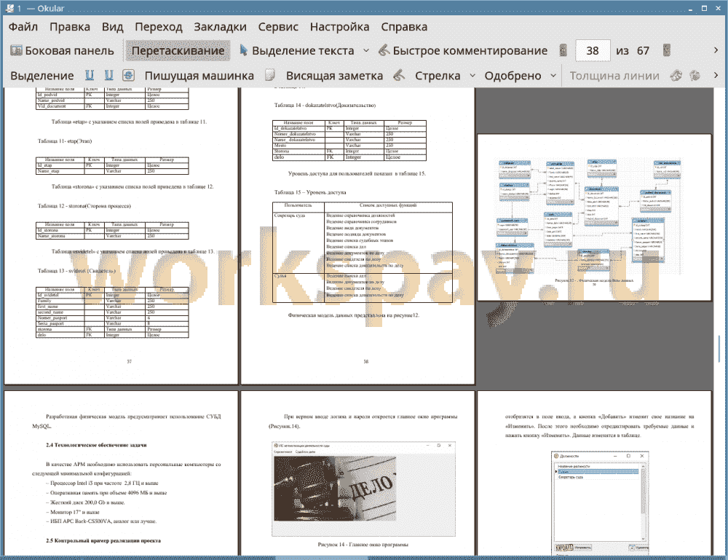Click the ДЕЛО program window screenshot

(363, 489)
